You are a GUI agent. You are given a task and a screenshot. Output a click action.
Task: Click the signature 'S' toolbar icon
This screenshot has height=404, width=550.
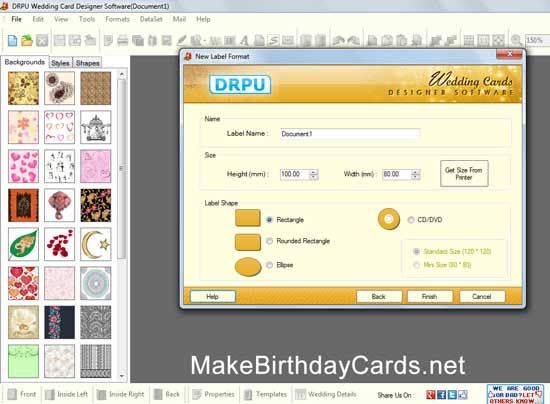tap(273, 41)
